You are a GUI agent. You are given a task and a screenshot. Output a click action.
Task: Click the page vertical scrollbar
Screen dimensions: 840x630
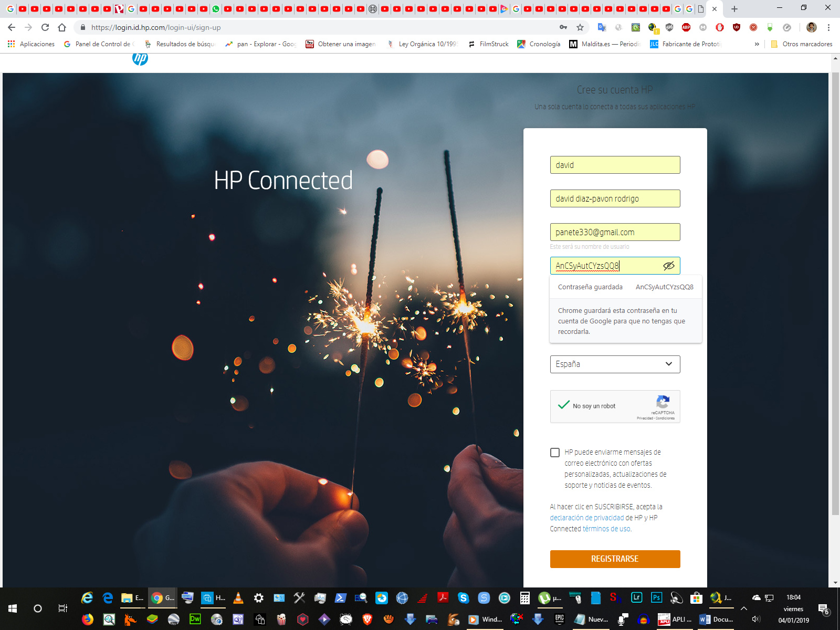(x=835, y=294)
